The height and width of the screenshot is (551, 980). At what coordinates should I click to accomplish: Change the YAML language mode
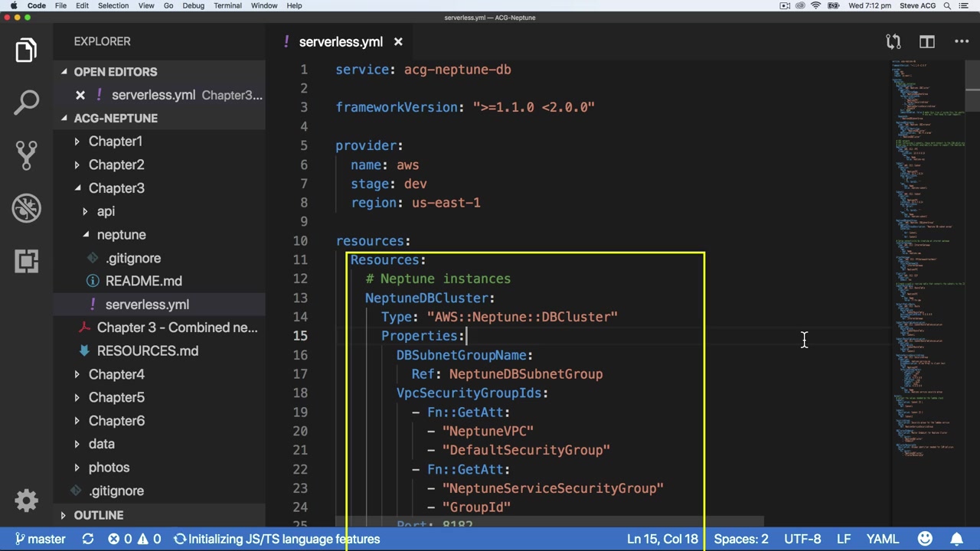[x=882, y=539]
